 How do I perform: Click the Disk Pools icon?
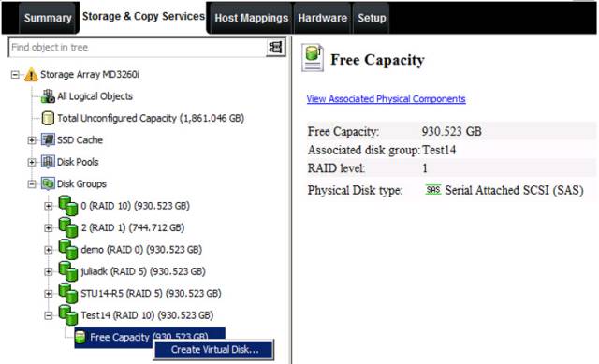pyautogui.click(x=48, y=162)
